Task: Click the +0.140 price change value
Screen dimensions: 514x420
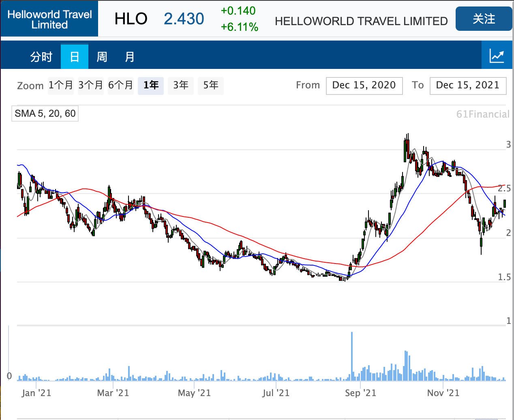Action: (238, 11)
